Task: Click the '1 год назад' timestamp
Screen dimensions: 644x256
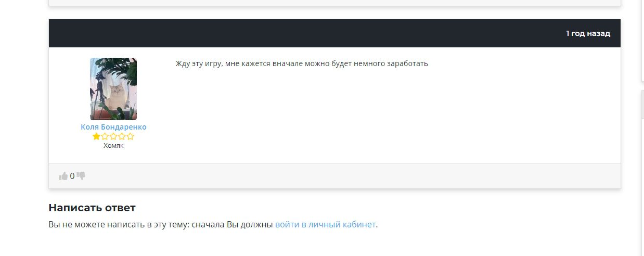Action: click(588, 33)
